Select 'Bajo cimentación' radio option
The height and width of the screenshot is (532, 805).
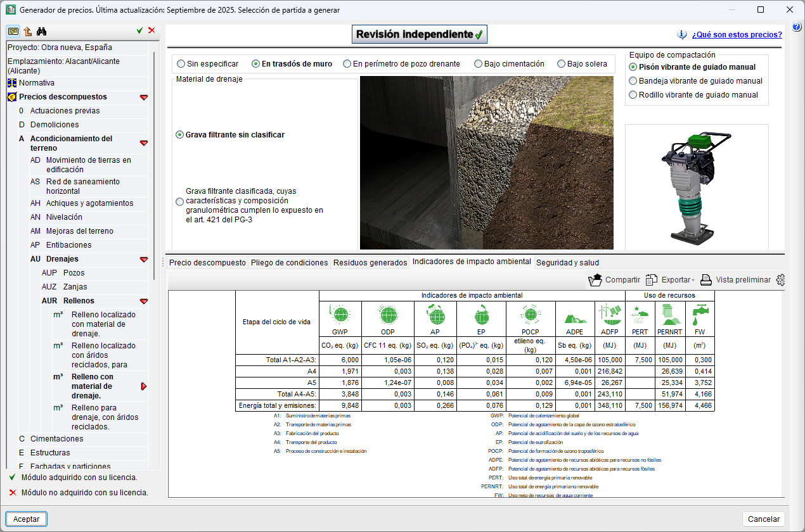(x=479, y=64)
